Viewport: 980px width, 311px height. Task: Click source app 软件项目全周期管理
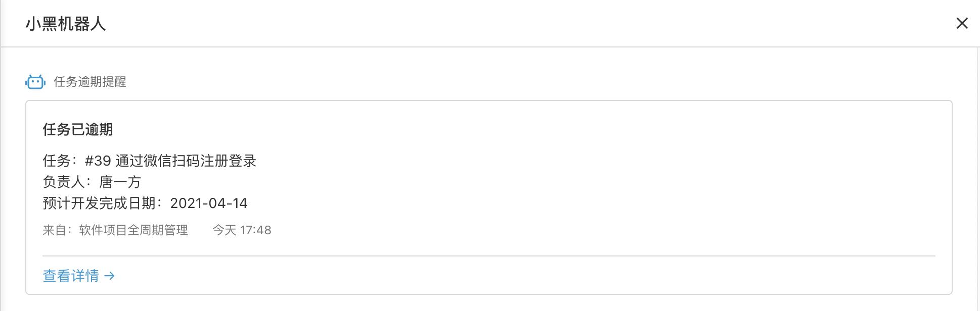coord(133,230)
